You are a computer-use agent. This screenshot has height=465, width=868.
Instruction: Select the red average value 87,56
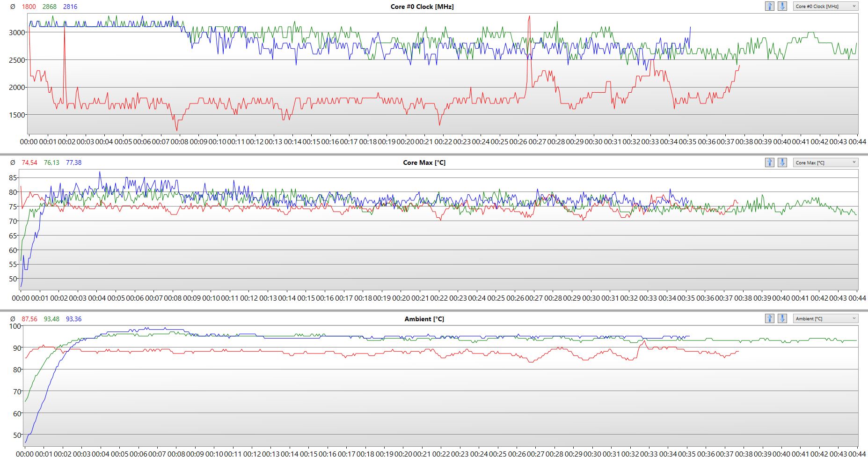click(x=29, y=319)
